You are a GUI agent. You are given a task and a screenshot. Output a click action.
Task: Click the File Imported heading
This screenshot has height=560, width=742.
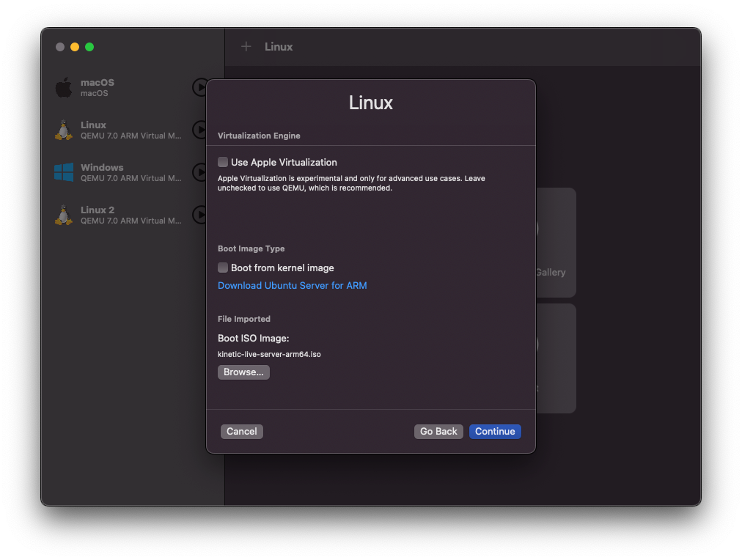pyautogui.click(x=244, y=320)
